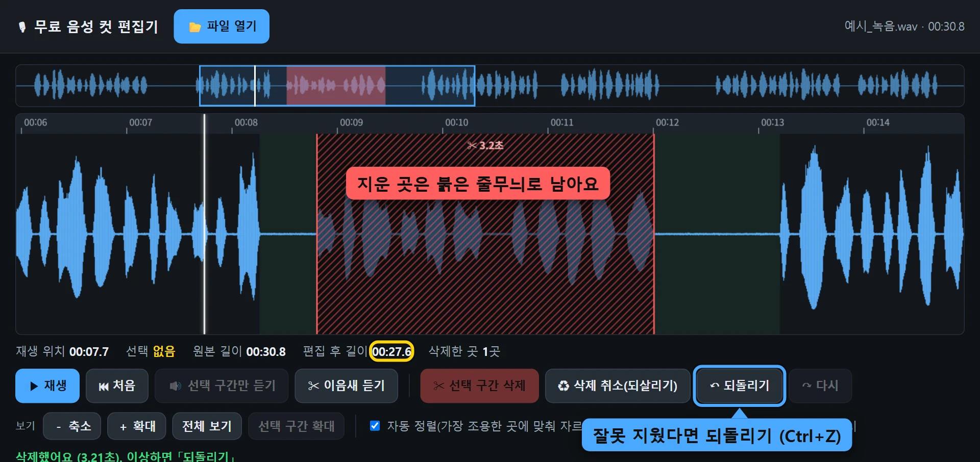Preview the join with 이음새 듣기
Image resolution: width=980 pixels, height=462 pixels.
click(x=346, y=386)
